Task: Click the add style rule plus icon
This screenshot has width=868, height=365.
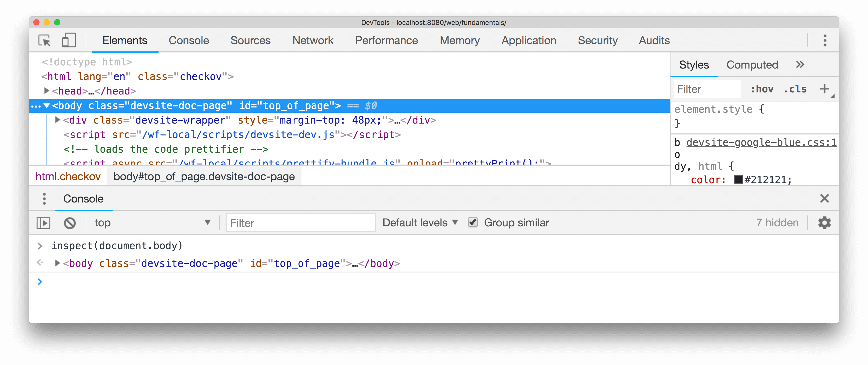Action: point(825,89)
